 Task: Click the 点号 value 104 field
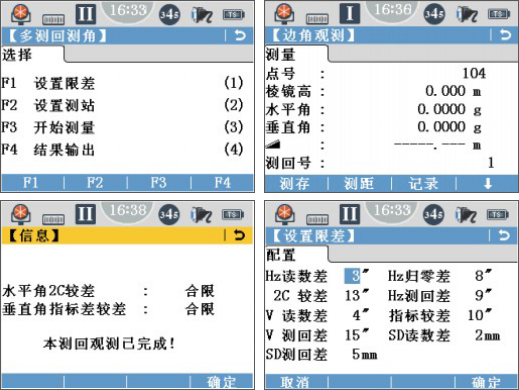point(474,73)
